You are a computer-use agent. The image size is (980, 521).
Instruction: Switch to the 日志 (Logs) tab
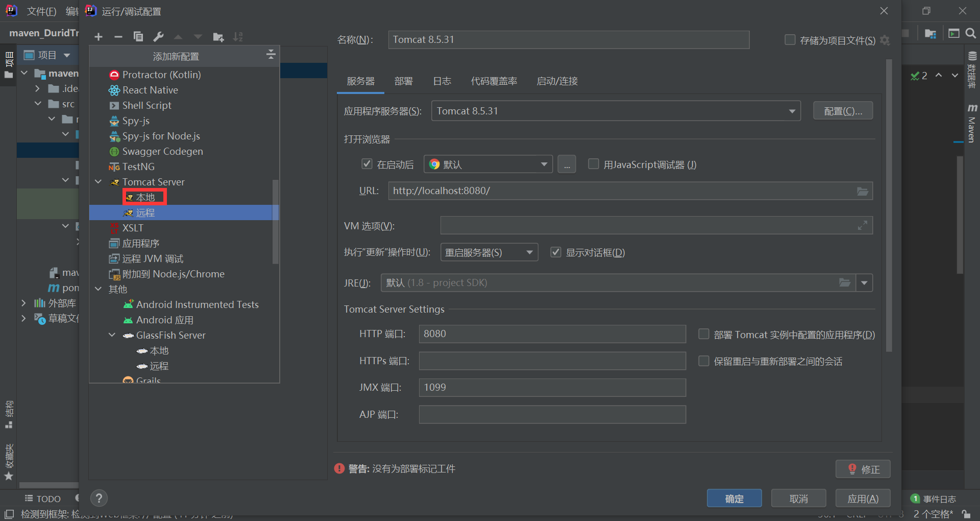[442, 81]
